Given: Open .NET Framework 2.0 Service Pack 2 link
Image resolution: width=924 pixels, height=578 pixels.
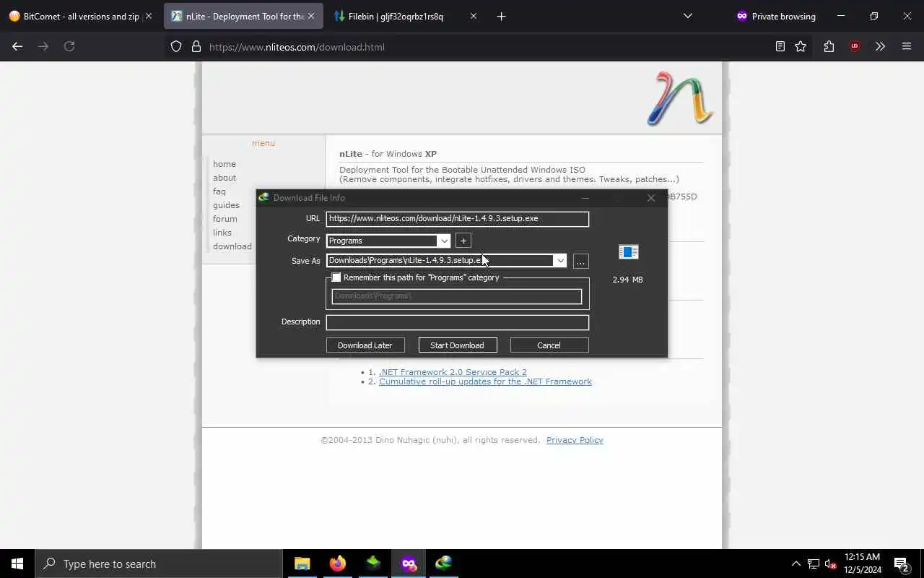Looking at the screenshot, I should [x=453, y=372].
